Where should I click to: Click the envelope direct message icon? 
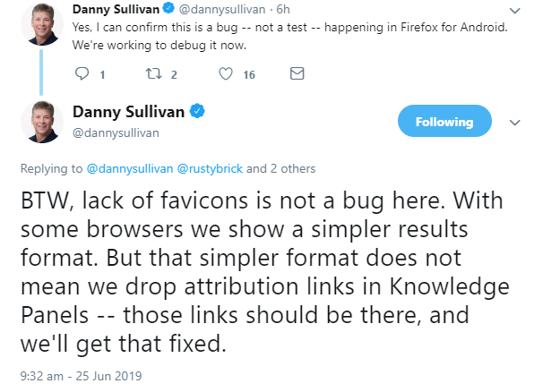(x=297, y=75)
